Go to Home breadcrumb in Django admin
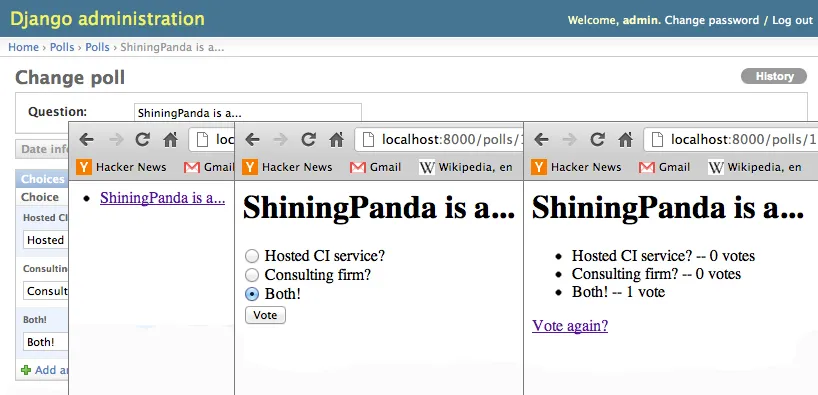Screen dimensions: 818x395 [x=23, y=47]
